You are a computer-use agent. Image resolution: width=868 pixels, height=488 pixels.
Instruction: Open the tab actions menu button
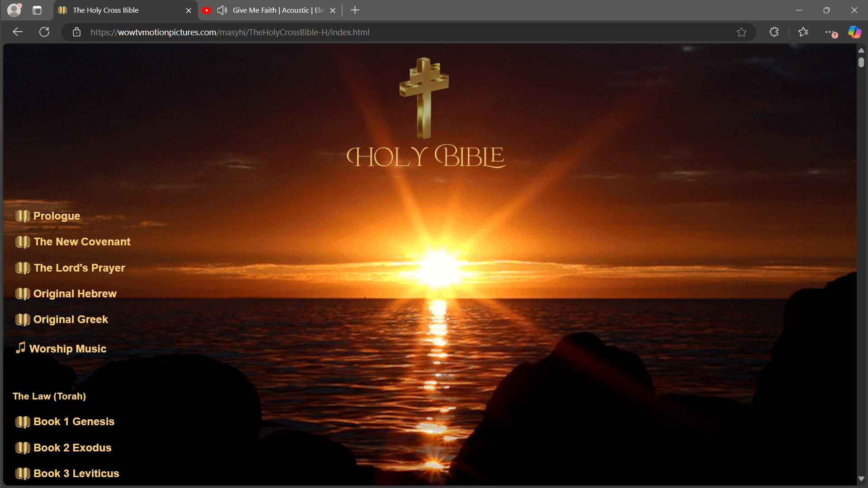pyautogui.click(x=37, y=10)
